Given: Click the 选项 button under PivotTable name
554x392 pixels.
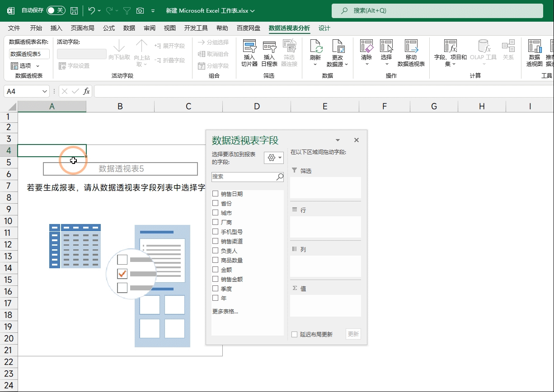Looking at the screenshot, I should tap(25, 65).
